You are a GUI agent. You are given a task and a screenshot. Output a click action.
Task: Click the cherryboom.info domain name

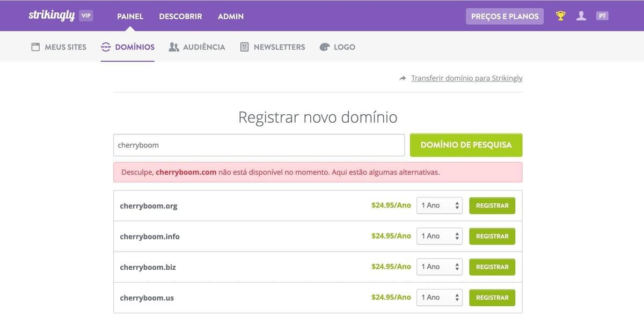click(x=150, y=237)
